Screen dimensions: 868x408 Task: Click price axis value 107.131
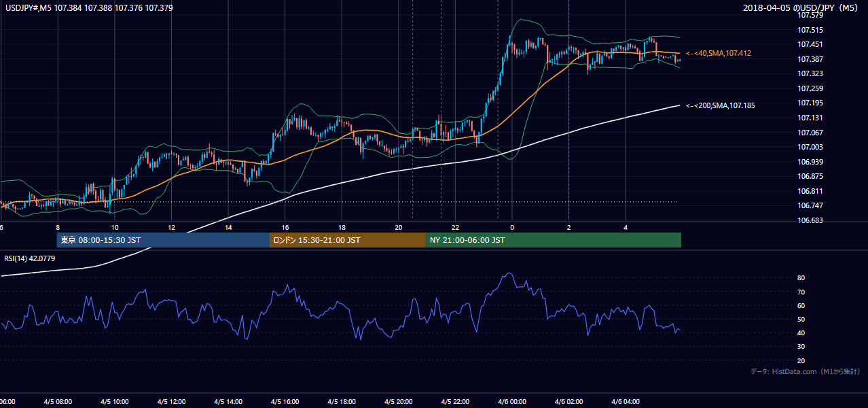tap(810, 118)
